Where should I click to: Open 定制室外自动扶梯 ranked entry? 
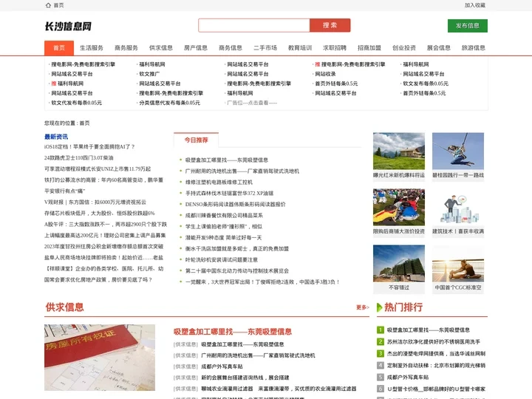click(437, 366)
